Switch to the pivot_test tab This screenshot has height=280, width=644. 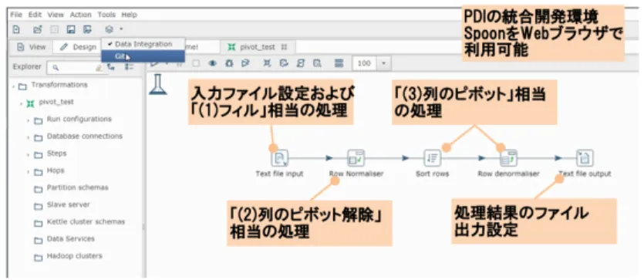[x=257, y=47]
